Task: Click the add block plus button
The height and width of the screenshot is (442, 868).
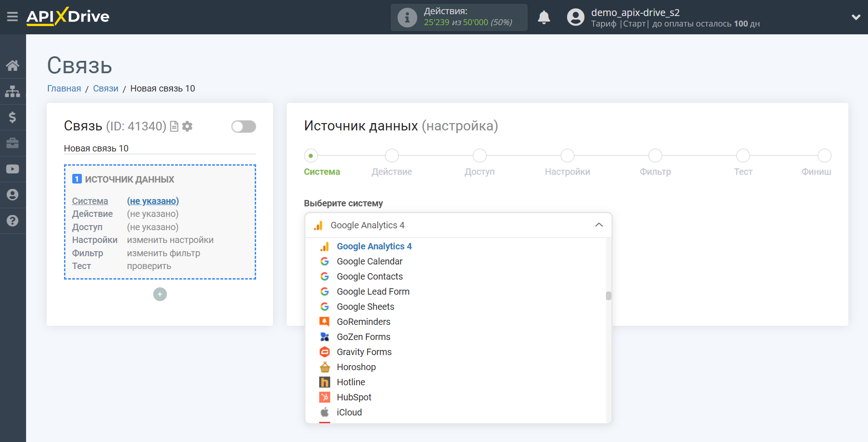Action: pyautogui.click(x=160, y=294)
